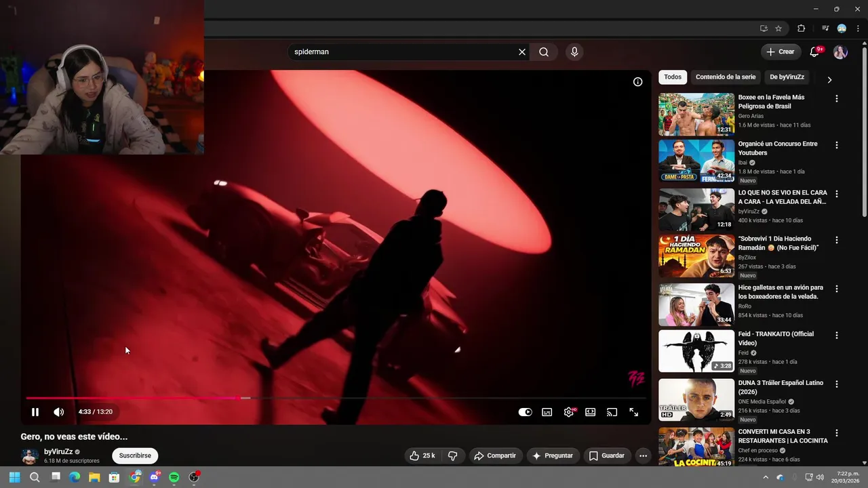Screen dimensions: 868x488
Task: Like the video with the thumbs up
Action: click(422, 455)
